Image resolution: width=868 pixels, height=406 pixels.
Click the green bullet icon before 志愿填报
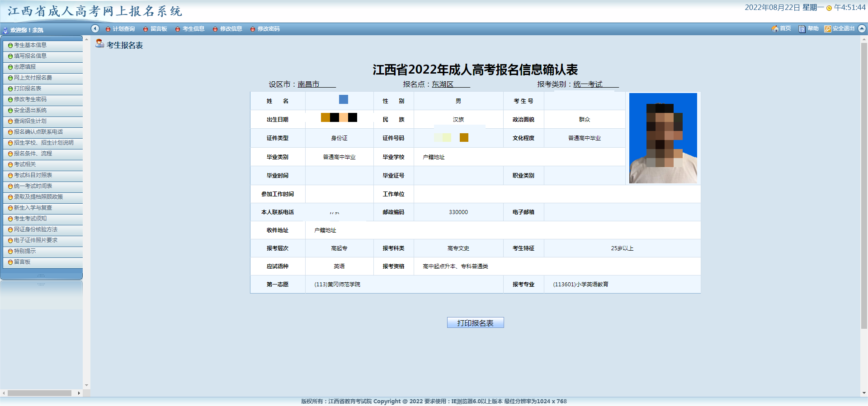10,67
